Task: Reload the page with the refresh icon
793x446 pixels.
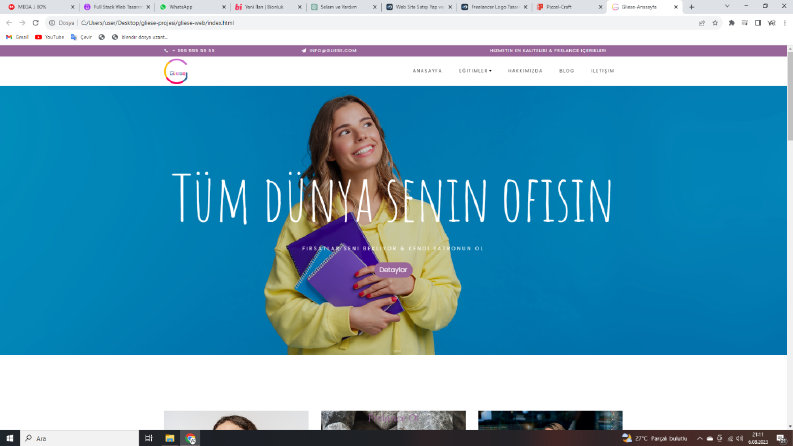Action: coord(35,23)
